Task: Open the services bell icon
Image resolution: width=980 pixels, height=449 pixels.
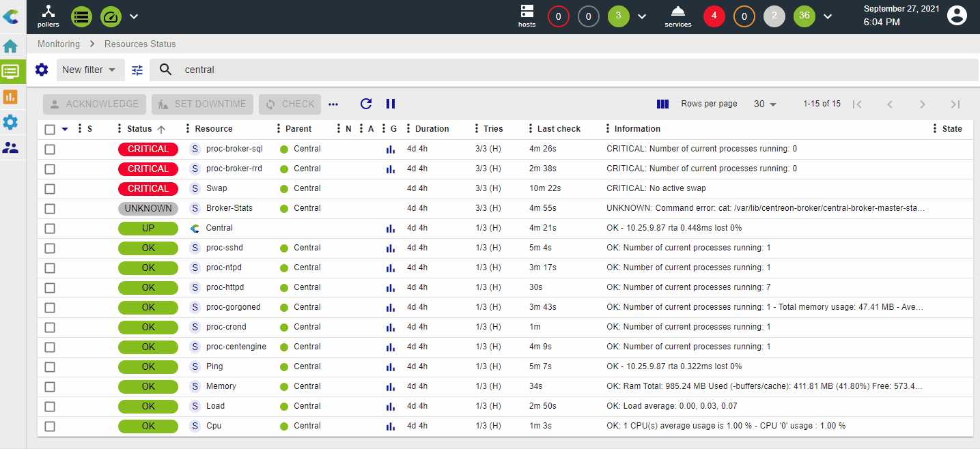Action: tap(678, 16)
